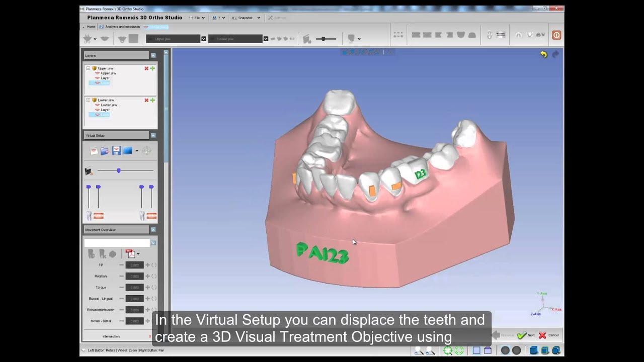644x362 pixels.
Task: Click the Next button
Action: 526,335
